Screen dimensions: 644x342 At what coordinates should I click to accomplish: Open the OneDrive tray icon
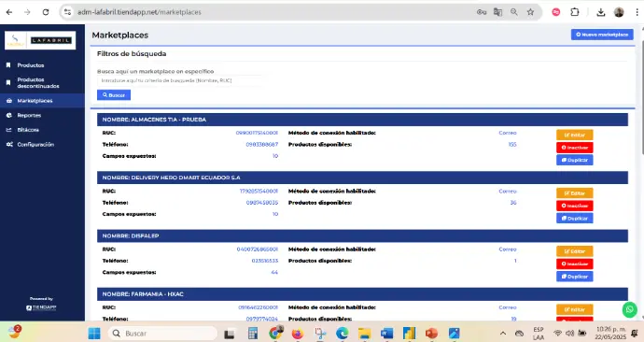[x=519, y=334]
